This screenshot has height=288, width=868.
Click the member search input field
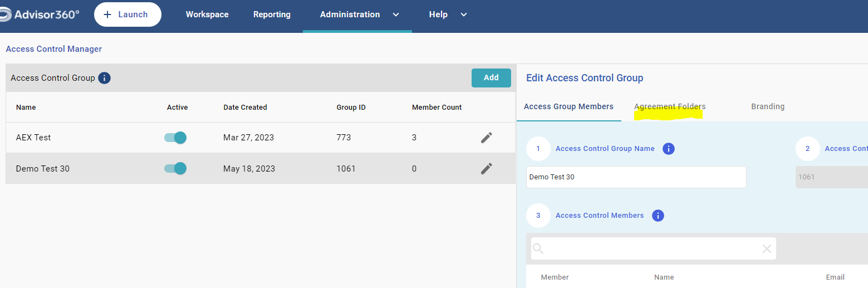pos(653,248)
